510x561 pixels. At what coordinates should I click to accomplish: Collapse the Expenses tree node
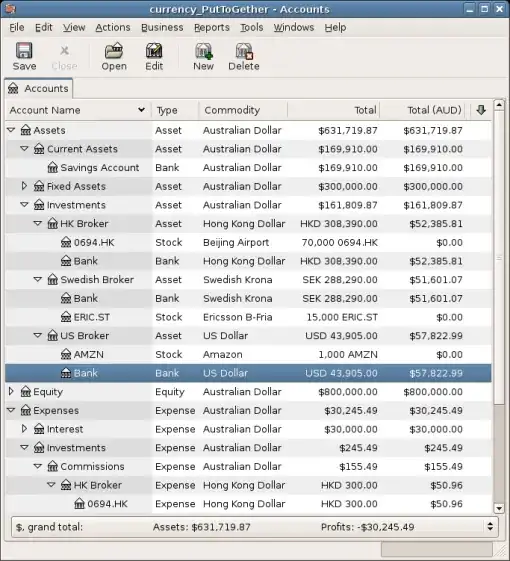(11, 410)
